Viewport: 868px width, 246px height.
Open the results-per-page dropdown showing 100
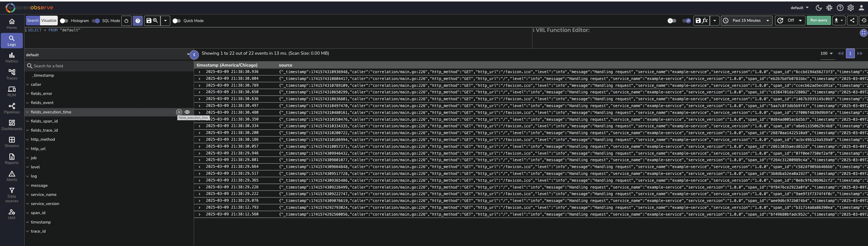pyautogui.click(x=826, y=53)
